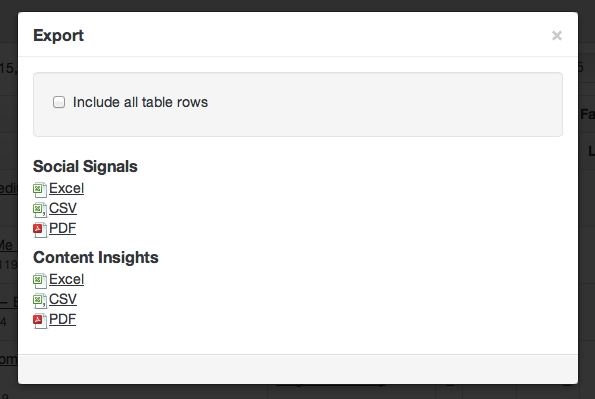Click the Content Insights heading
Screen dimensions: 595x399
(96, 257)
